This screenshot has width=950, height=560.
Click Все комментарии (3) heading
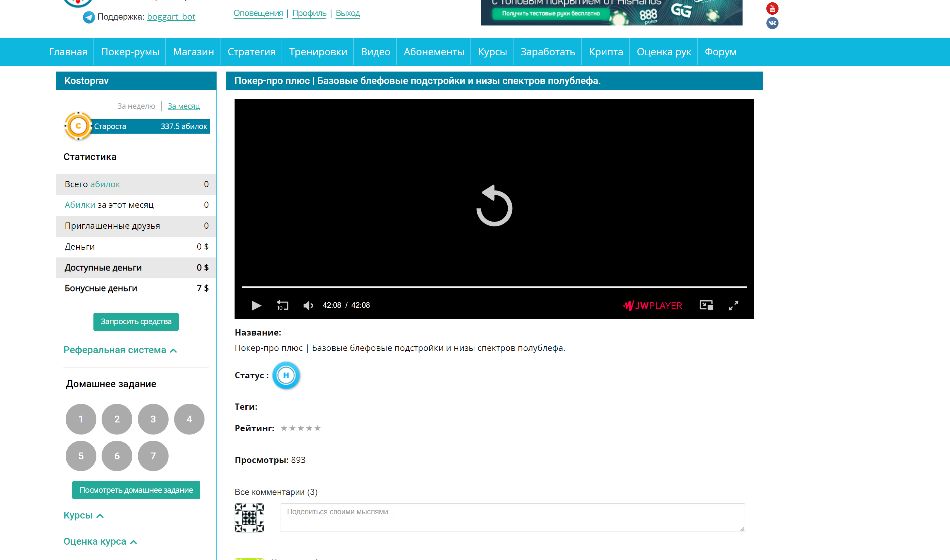pyautogui.click(x=276, y=492)
